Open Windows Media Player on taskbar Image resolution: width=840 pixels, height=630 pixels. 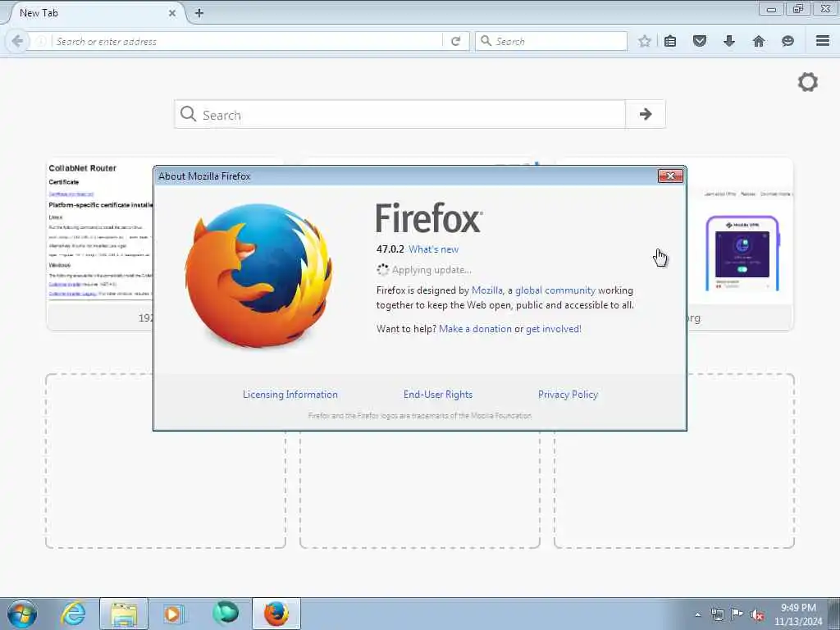173,614
